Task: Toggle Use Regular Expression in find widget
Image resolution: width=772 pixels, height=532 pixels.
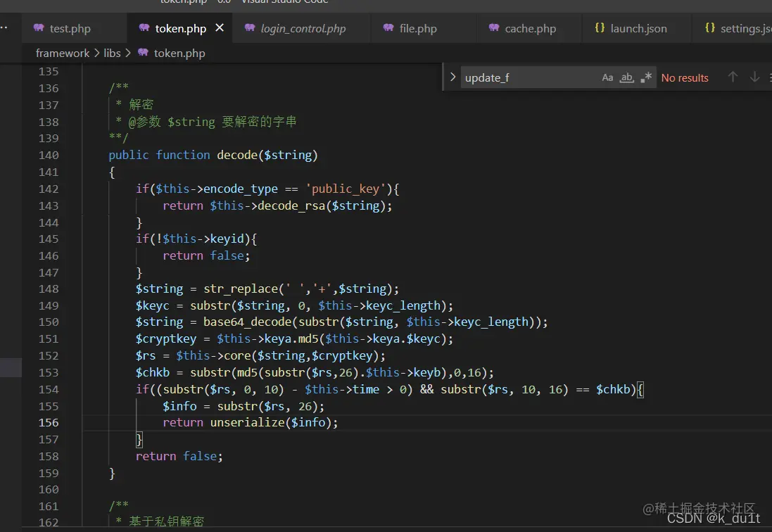Action: coord(646,77)
